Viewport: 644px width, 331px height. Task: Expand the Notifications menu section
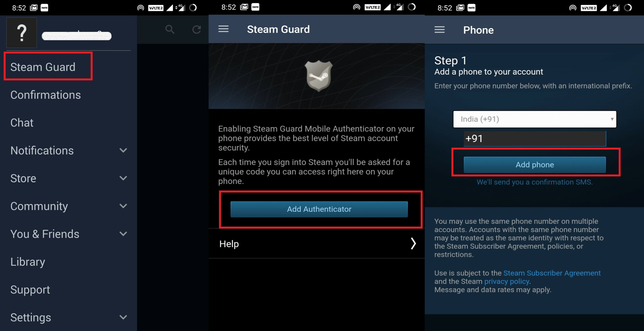[123, 150]
